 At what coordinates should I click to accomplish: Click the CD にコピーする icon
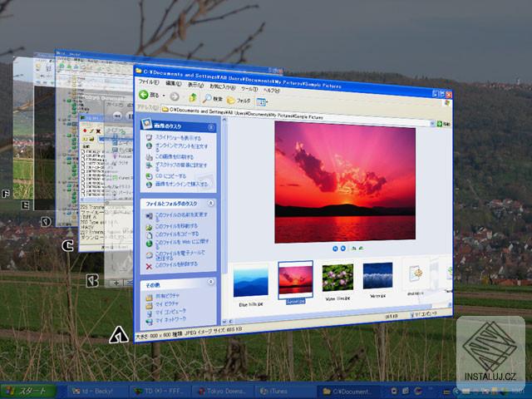point(149,176)
